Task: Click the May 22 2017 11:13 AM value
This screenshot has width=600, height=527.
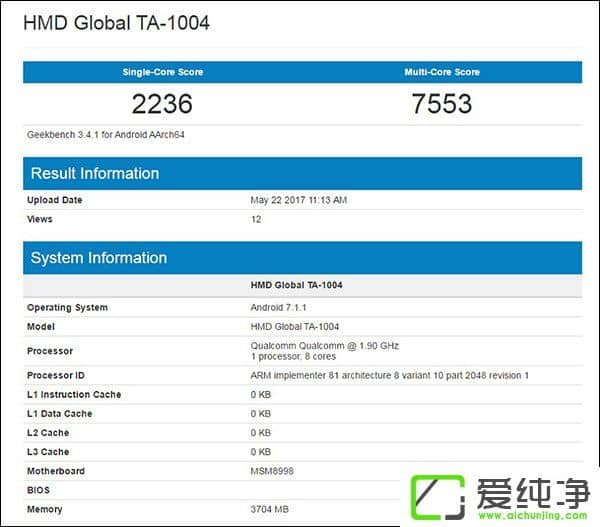Action: [x=298, y=200]
